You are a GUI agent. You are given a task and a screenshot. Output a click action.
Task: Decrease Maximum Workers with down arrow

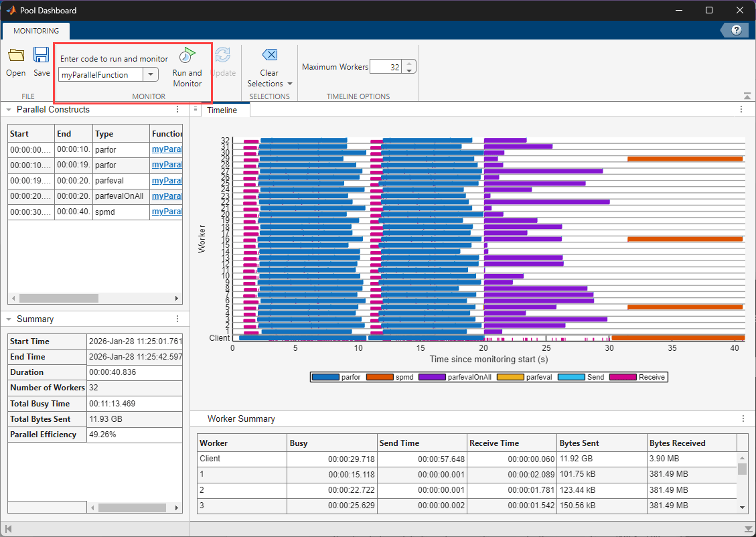pos(409,70)
